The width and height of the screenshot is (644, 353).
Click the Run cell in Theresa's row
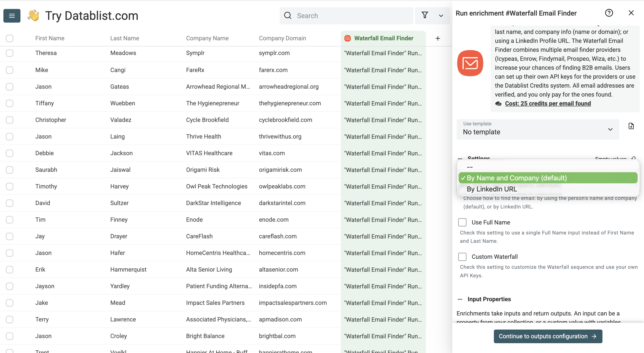coord(383,53)
